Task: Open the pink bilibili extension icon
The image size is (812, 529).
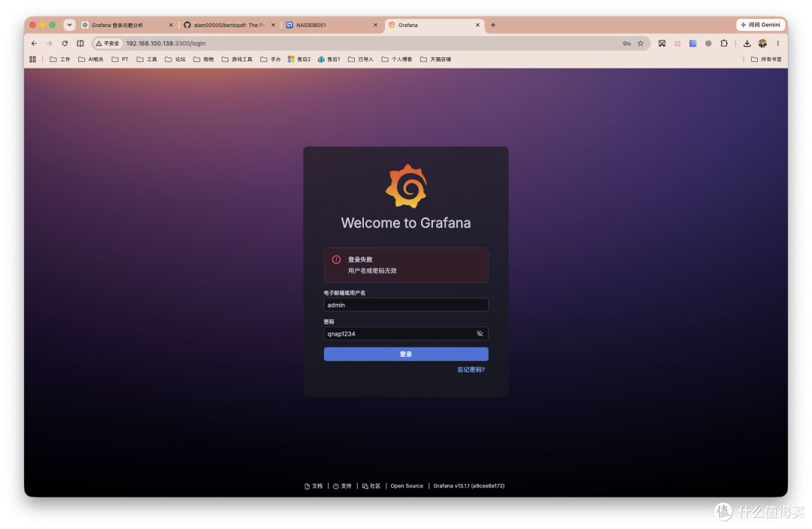Action: (x=677, y=44)
